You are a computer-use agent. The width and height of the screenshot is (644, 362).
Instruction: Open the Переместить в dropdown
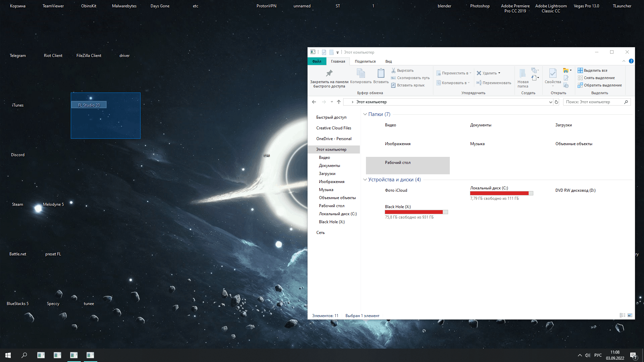point(470,73)
